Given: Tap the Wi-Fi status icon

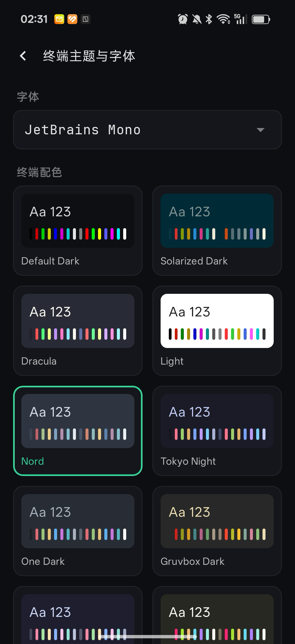Looking at the screenshot, I should 223,19.
